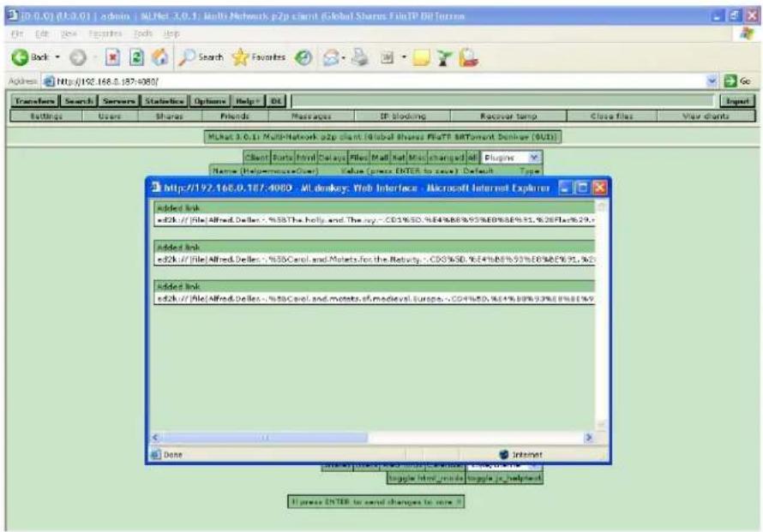Select the Mail options tab
Image resolution: width=763 pixels, height=532 pixels.
pos(381,158)
